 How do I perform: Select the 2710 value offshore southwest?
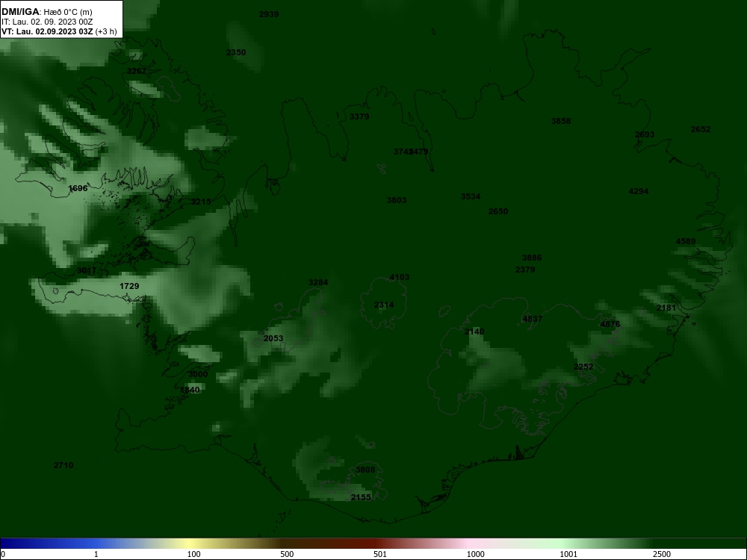[x=63, y=466]
